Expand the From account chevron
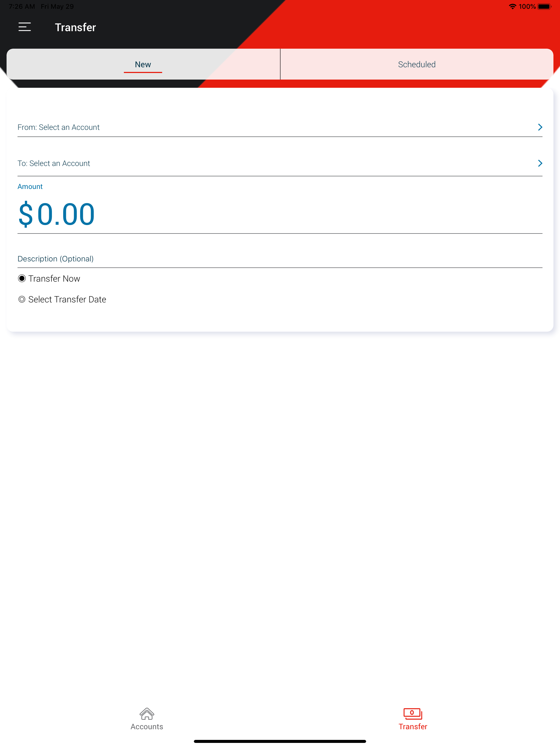Screen dimensions: 560x747 tap(540, 127)
